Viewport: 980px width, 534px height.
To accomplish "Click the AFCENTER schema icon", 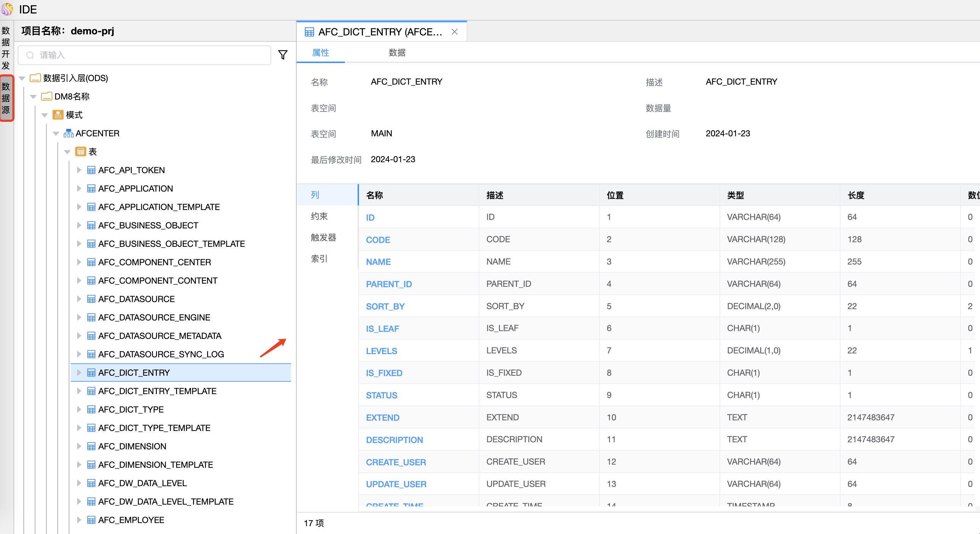I will tap(68, 133).
